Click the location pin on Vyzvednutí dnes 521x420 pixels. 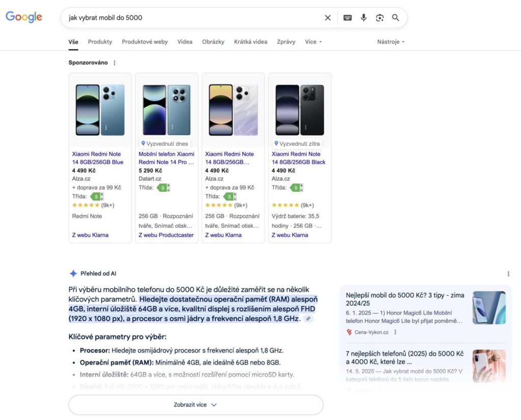point(143,143)
